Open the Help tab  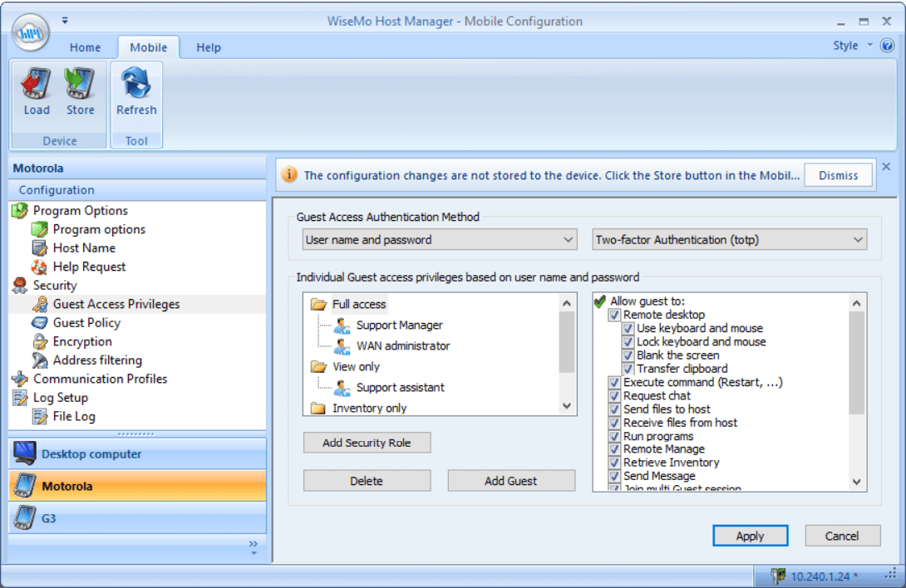point(208,47)
